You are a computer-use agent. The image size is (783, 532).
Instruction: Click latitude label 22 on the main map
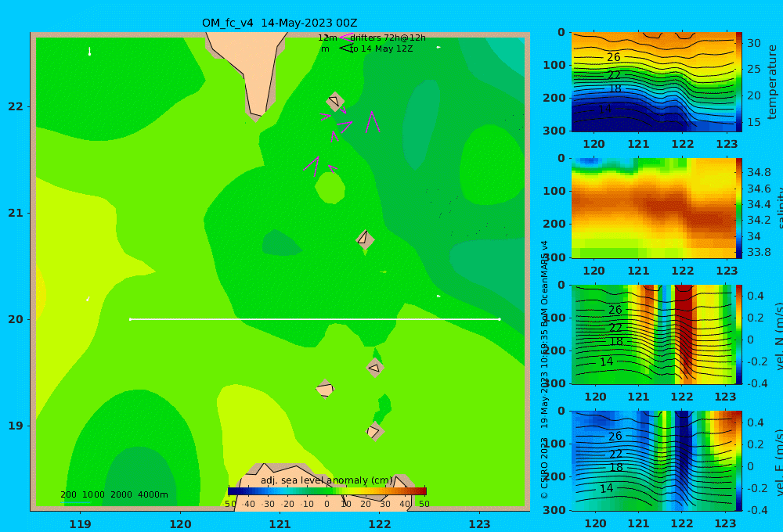point(16,106)
